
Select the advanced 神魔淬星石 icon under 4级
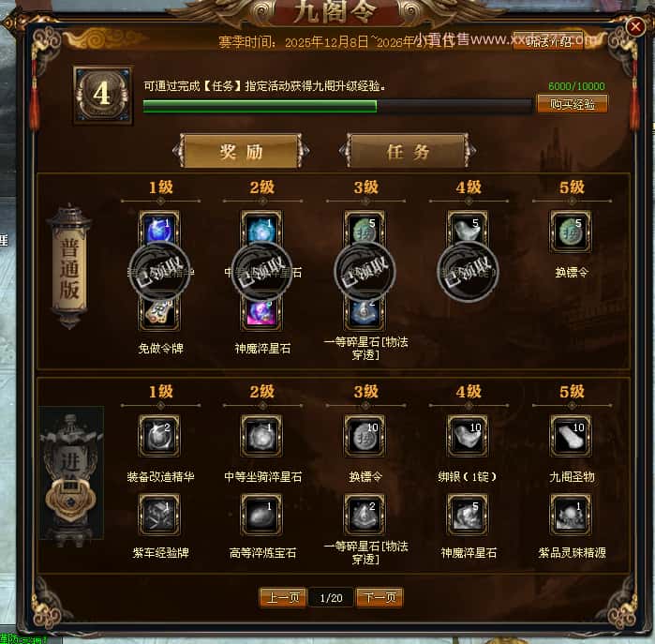pos(468,515)
